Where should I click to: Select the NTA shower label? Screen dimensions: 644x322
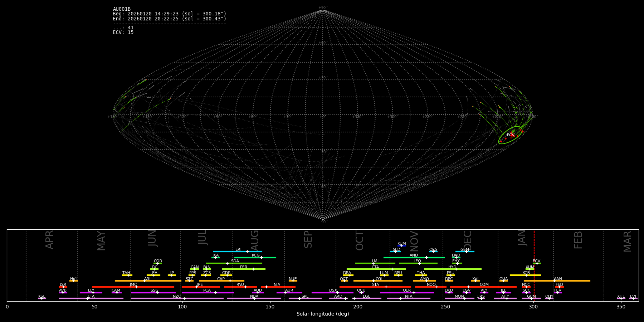[x=409, y=296]
